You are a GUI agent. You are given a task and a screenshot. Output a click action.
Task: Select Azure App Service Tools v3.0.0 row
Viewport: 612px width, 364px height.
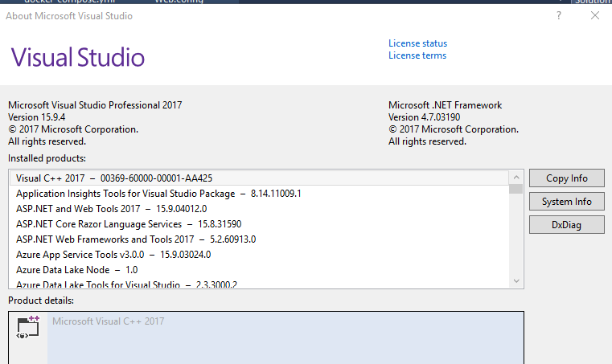coord(259,255)
